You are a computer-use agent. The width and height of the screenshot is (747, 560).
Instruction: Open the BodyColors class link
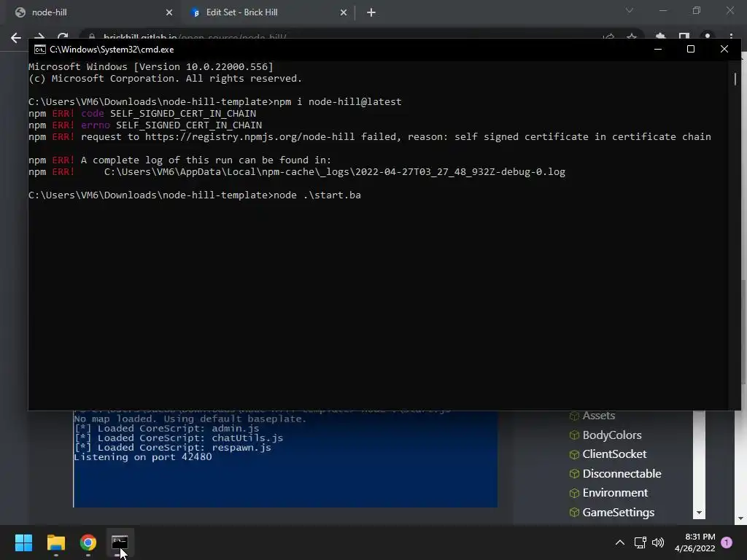pos(612,435)
